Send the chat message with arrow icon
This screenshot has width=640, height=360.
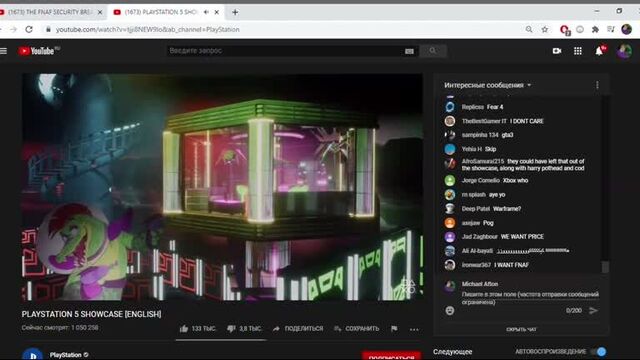click(593, 311)
